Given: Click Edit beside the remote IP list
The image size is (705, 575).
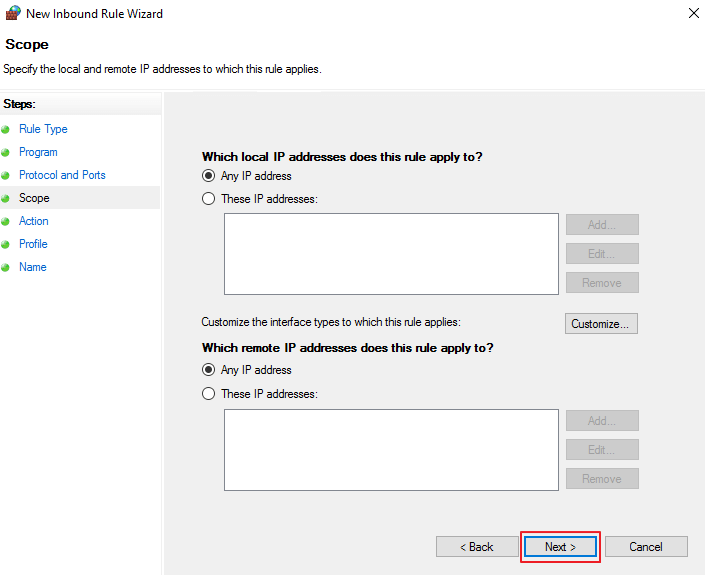Looking at the screenshot, I should coord(602,450).
